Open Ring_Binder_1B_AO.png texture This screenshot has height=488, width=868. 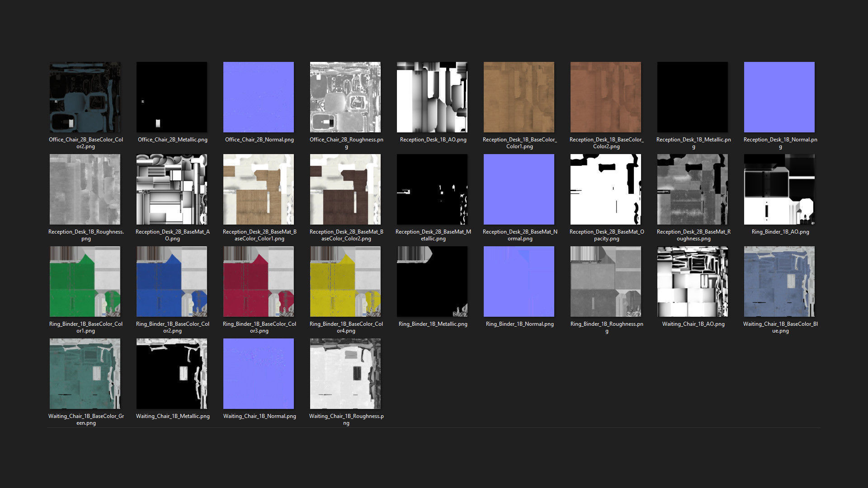pos(779,189)
